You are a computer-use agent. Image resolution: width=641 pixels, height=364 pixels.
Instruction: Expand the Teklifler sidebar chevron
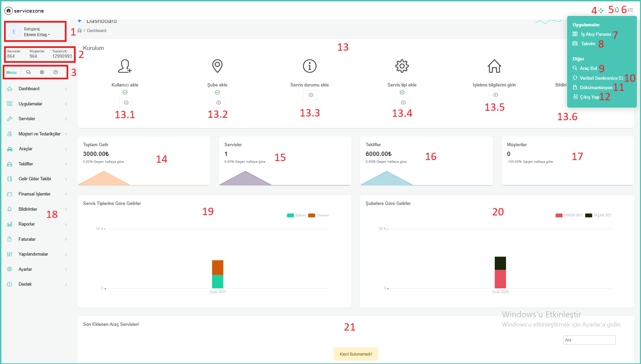click(x=66, y=164)
